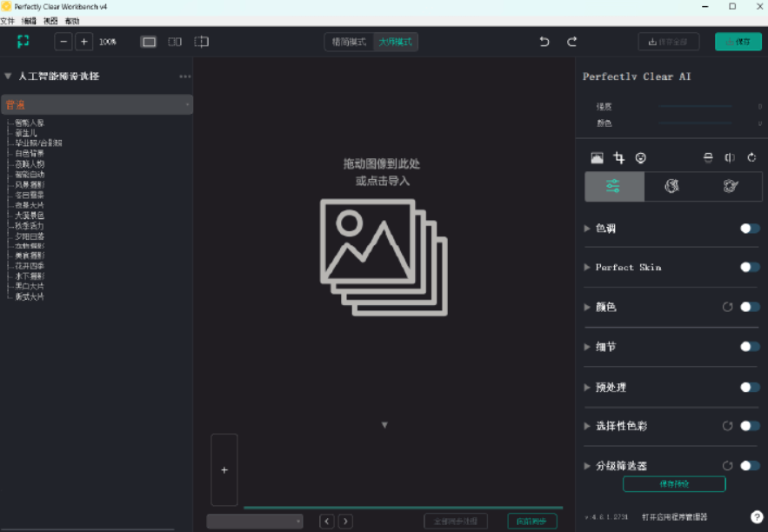Click the vertical split compare icon
This screenshot has width=768, height=532.
[729, 157]
